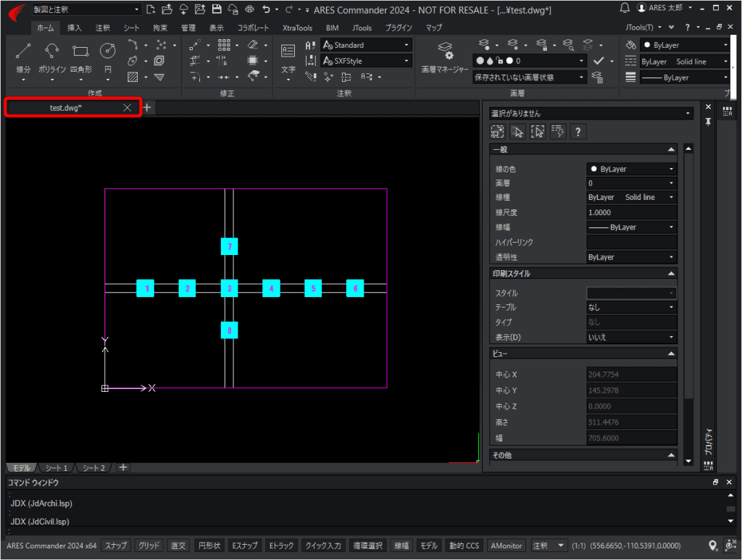The image size is (742, 560).
Task: Click the Move icon in Modify group
Action: (x=195, y=45)
